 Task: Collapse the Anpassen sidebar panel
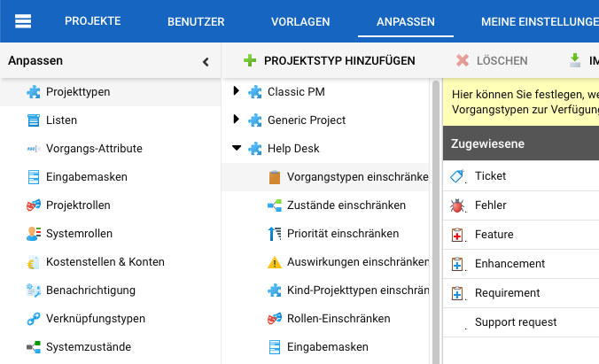[x=206, y=62]
